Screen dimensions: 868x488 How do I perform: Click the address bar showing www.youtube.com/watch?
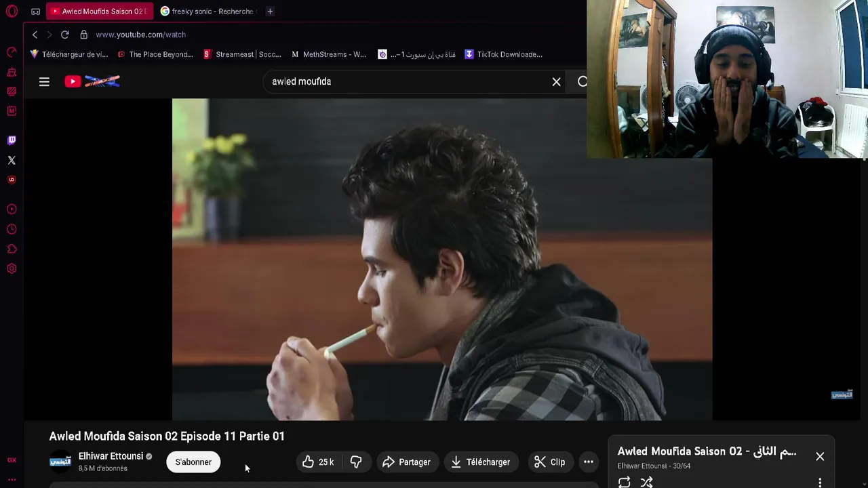140,35
